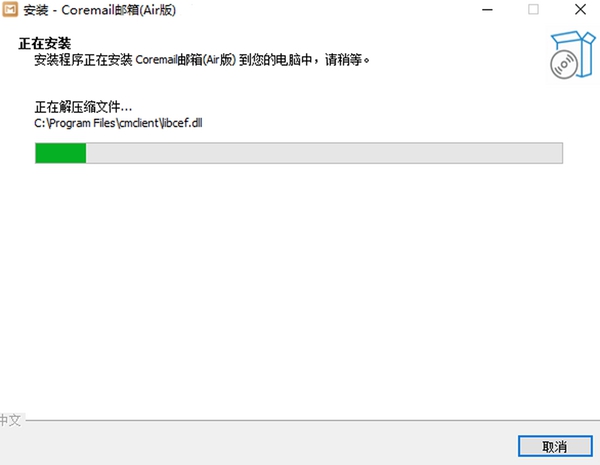Click the libcef.dll file name text
Screen dimensions: 600x465
183,123
